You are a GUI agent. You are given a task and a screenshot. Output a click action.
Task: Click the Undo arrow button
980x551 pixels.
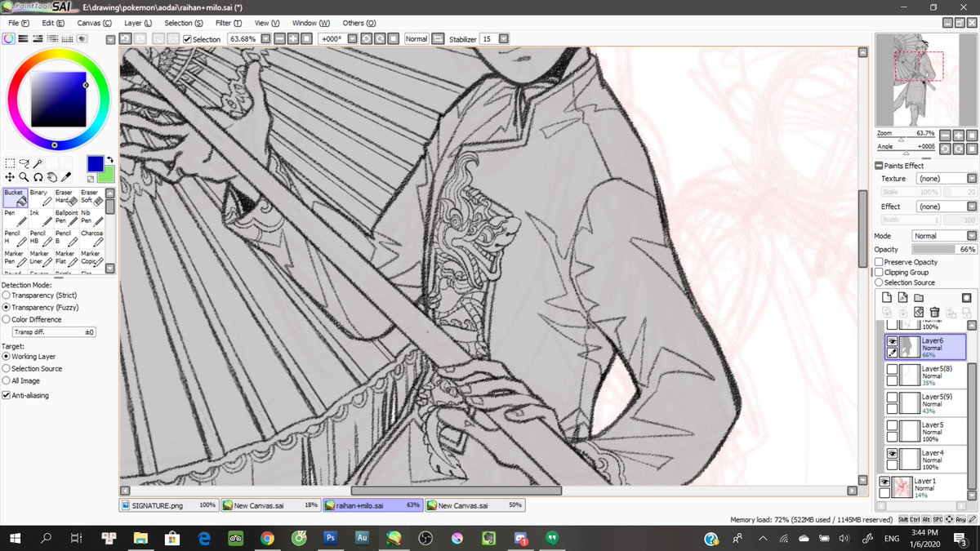click(x=126, y=38)
